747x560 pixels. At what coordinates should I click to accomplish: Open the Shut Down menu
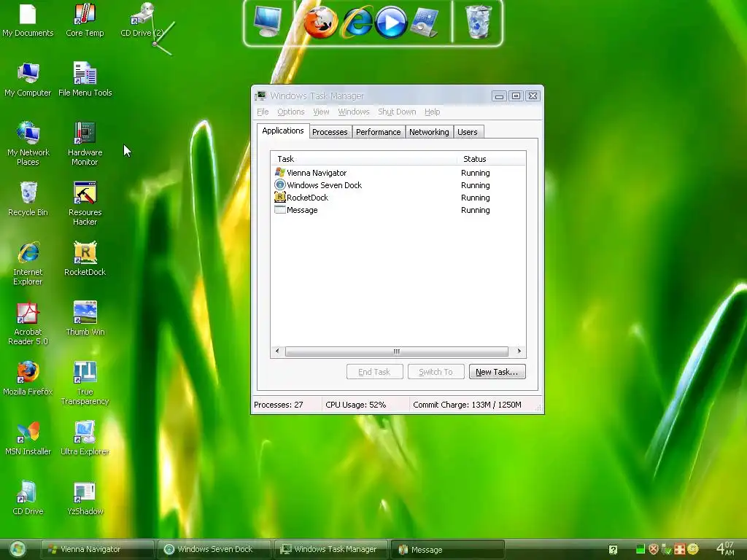[397, 112]
